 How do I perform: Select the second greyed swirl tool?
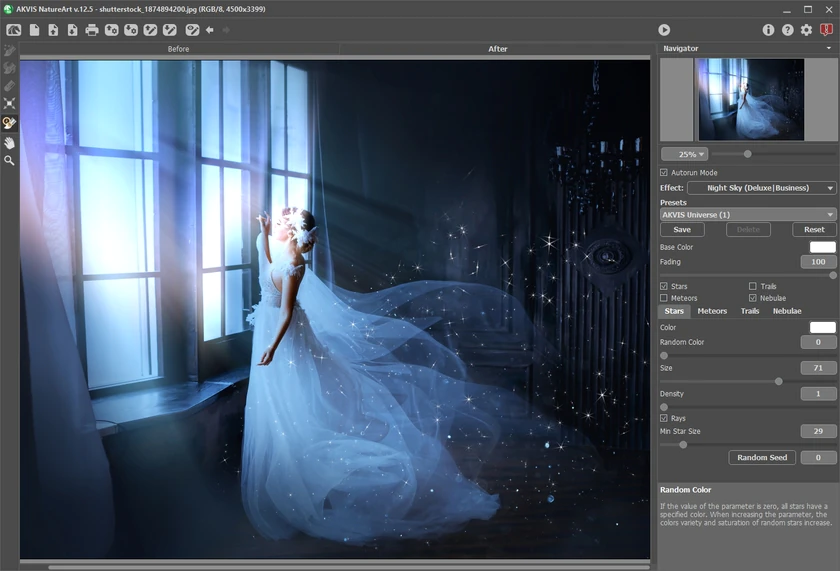coord(9,68)
